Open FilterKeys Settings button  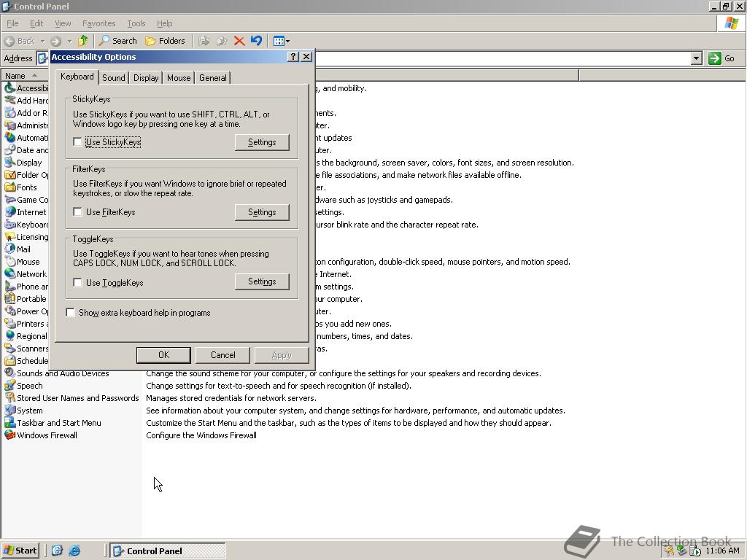pos(262,212)
